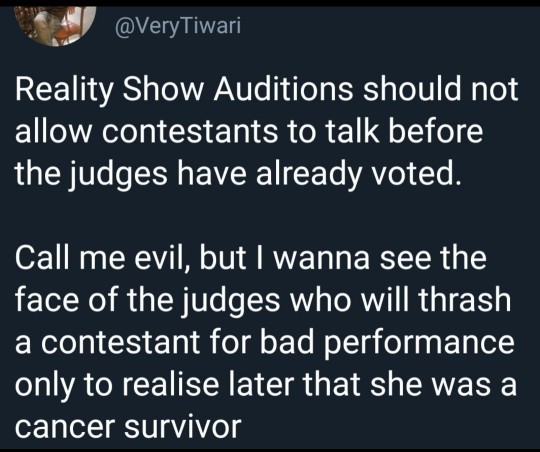
Task: Click the phrase "already voted."
Action: (x=359, y=174)
